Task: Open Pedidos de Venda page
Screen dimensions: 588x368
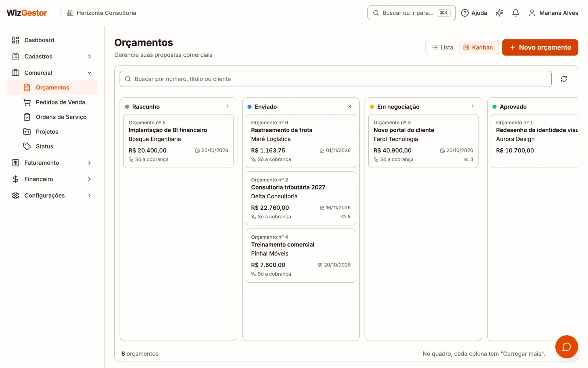Action: pyautogui.click(x=52, y=102)
